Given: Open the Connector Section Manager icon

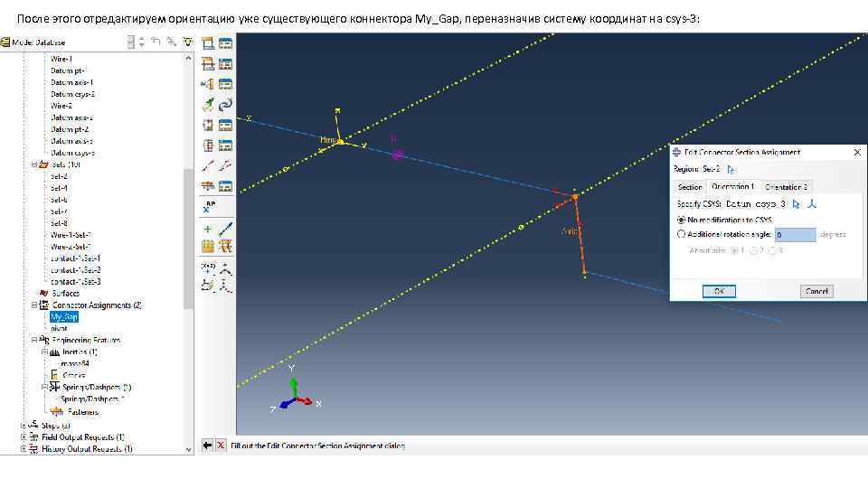Looking at the screenshot, I should [x=225, y=145].
